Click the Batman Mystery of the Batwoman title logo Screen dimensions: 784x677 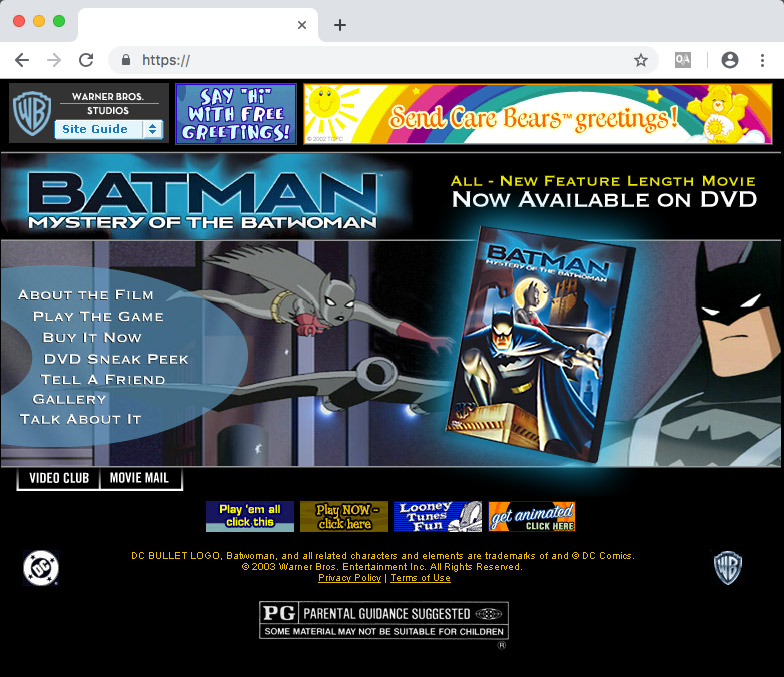tap(202, 200)
